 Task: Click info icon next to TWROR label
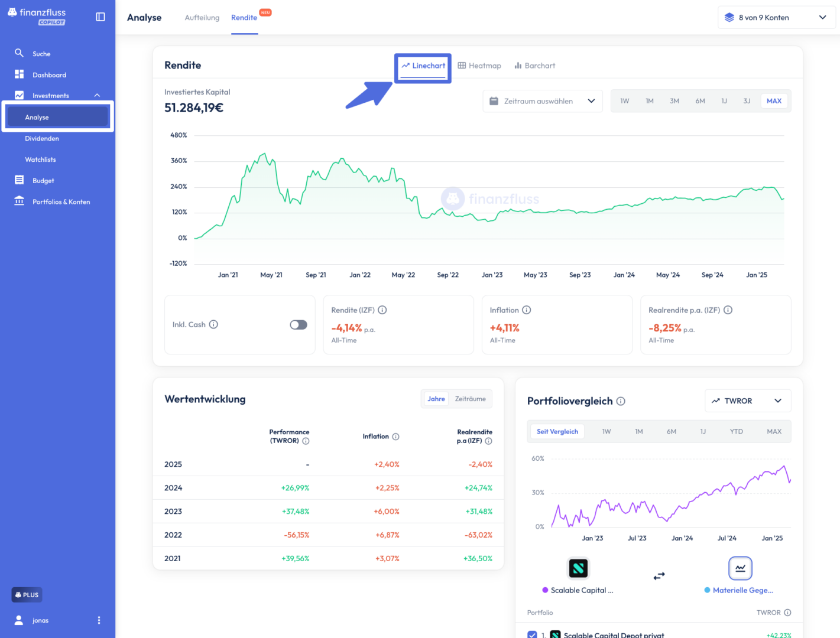[x=787, y=613]
